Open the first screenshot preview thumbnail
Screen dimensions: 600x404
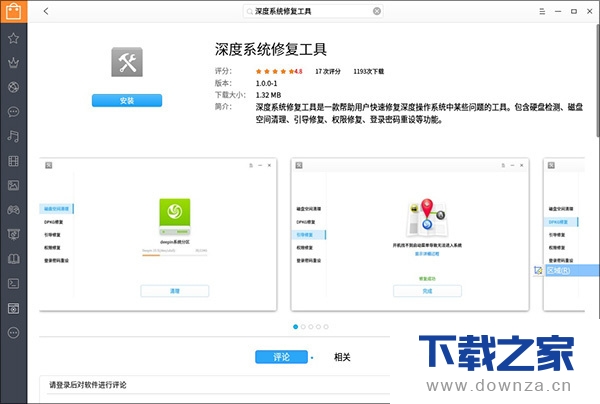pyautogui.click(x=159, y=233)
